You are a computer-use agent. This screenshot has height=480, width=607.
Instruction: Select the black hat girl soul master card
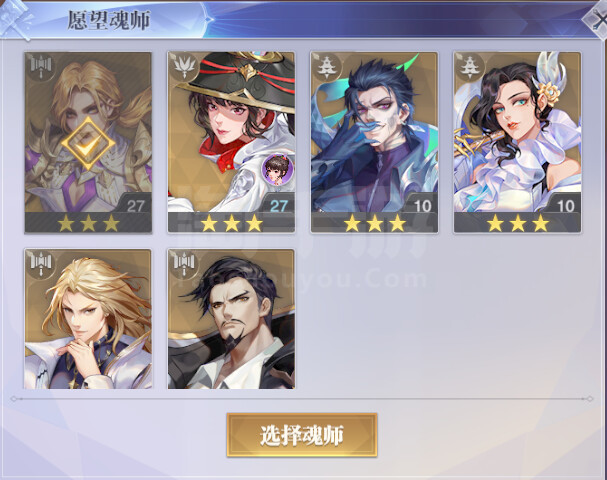231,142
